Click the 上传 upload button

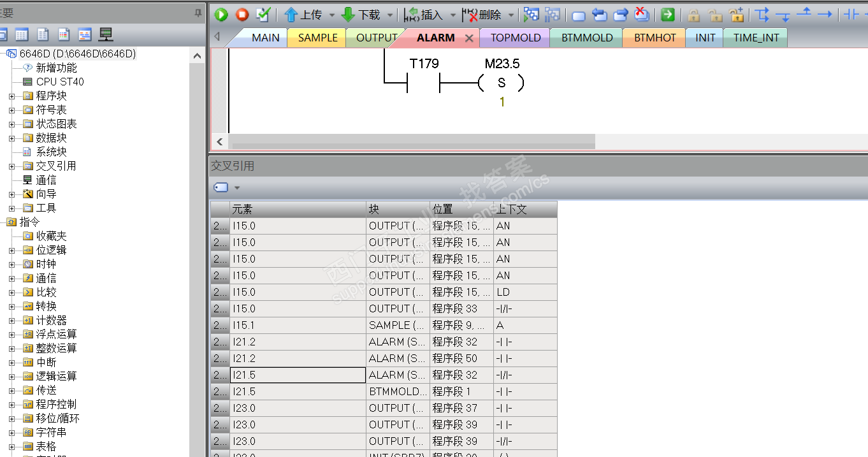(x=303, y=14)
